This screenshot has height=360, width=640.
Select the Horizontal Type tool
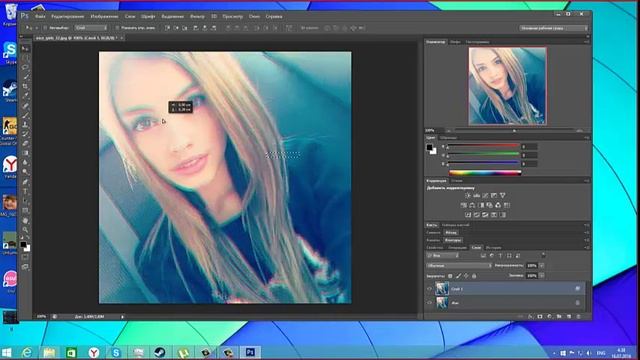tap(25, 191)
